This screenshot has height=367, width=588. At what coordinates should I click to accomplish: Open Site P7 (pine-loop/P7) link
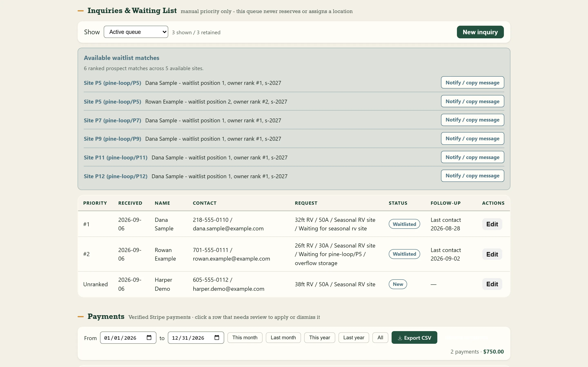(112, 120)
